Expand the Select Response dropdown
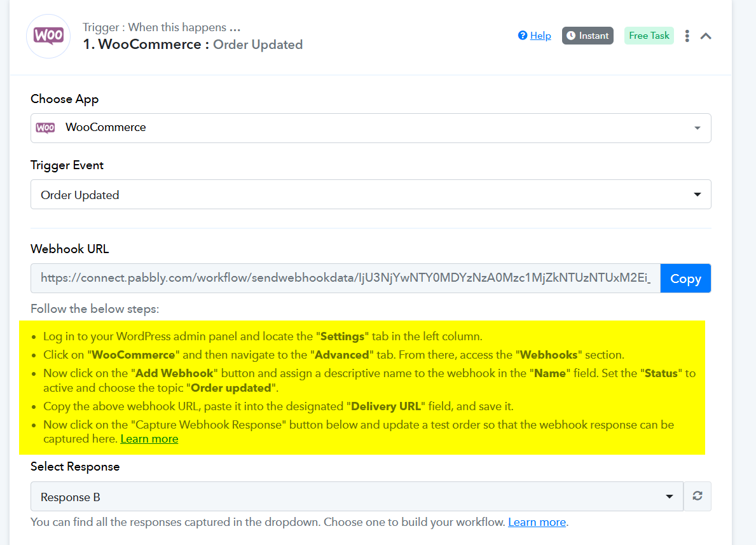 tap(357, 496)
